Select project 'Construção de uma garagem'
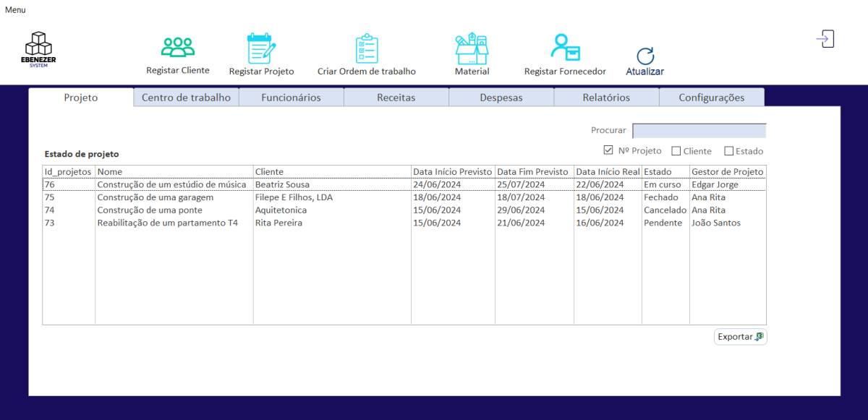Viewport: 868px width, 420px height. click(x=156, y=197)
